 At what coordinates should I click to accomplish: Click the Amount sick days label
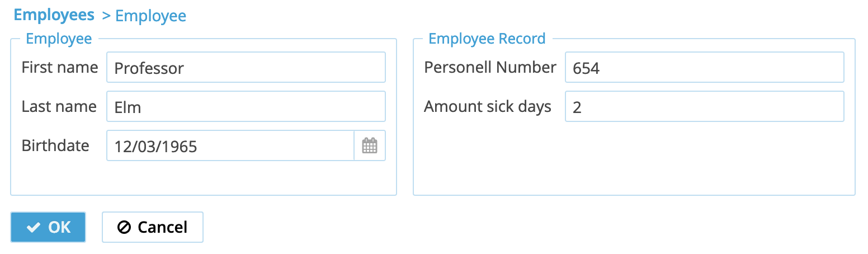click(488, 107)
